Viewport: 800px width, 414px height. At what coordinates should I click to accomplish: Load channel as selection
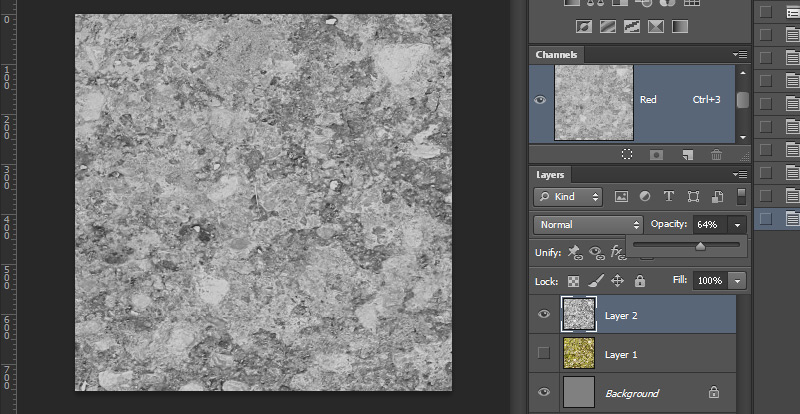tap(627, 154)
